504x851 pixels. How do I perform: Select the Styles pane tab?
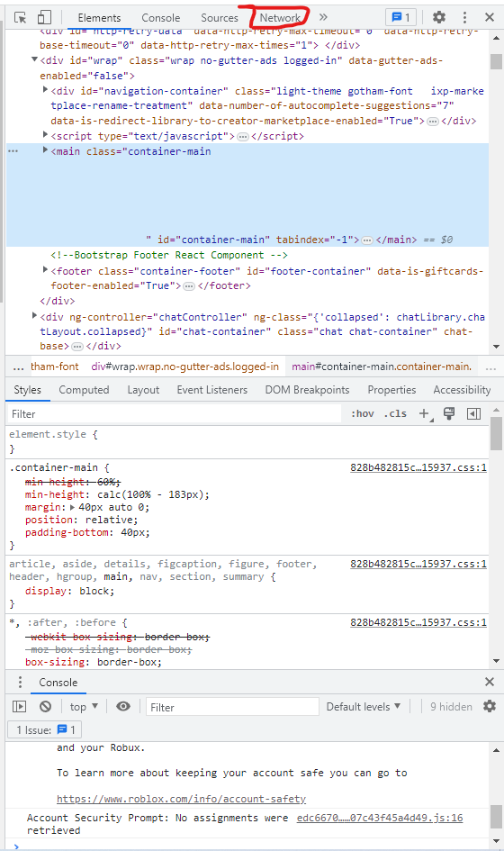[x=28, y=390]
